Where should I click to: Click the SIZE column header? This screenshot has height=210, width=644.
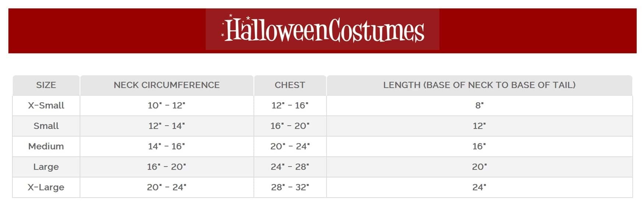click(46, 85)
